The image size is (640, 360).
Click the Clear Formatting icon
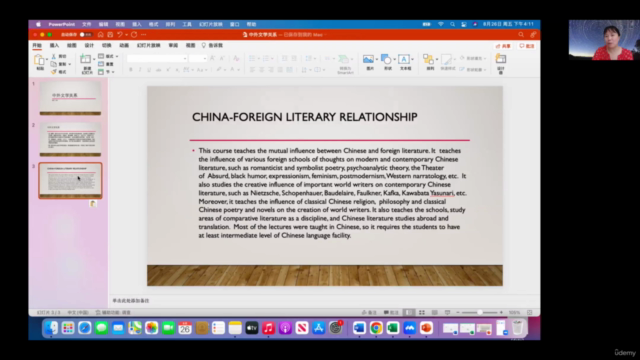(236, 58)
